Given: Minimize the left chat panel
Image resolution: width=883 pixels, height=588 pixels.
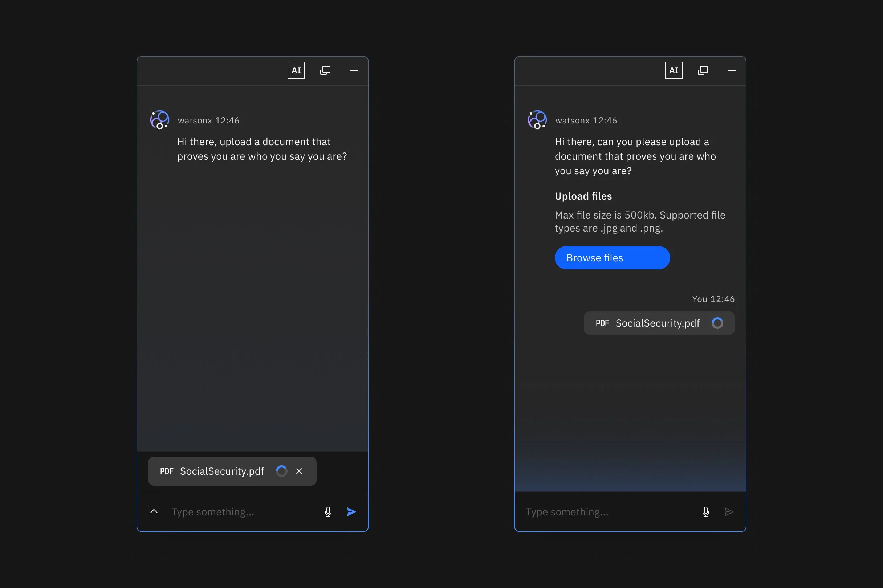Looking at the screenshot, I should click(354, 70).
